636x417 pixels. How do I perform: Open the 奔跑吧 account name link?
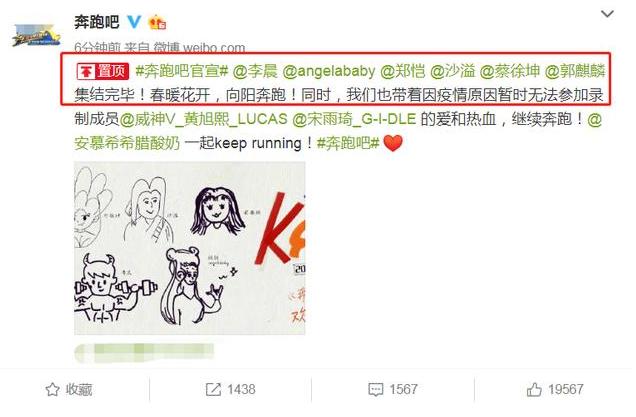coord(97,21)
